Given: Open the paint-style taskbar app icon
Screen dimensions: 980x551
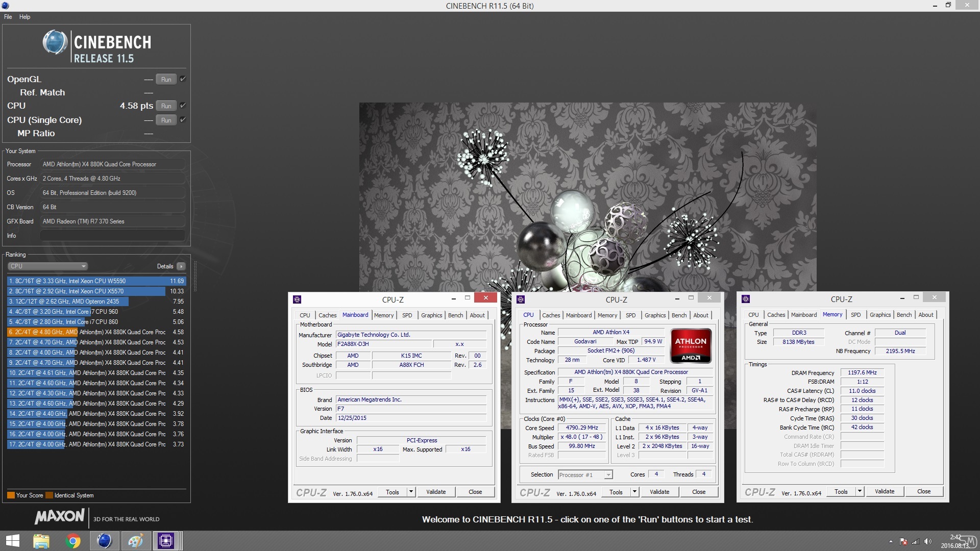Looking at the screenshot, I should (x=135, y=541).
